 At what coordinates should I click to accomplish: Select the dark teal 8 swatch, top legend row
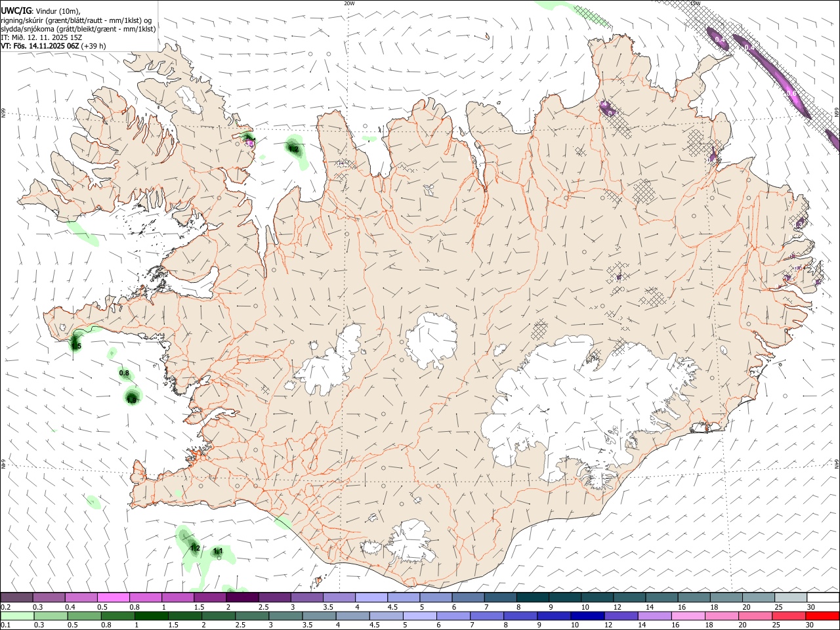[532, 597]
